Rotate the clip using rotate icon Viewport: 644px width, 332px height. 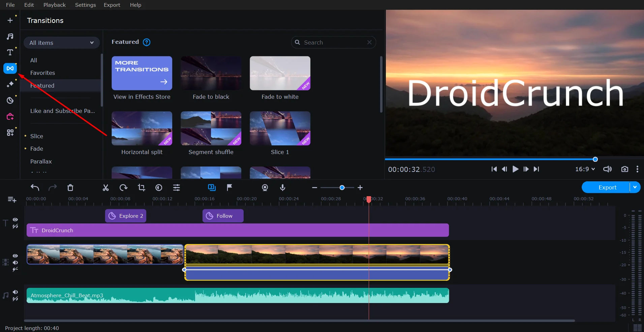pyautogui.click(x=123, y=187)
